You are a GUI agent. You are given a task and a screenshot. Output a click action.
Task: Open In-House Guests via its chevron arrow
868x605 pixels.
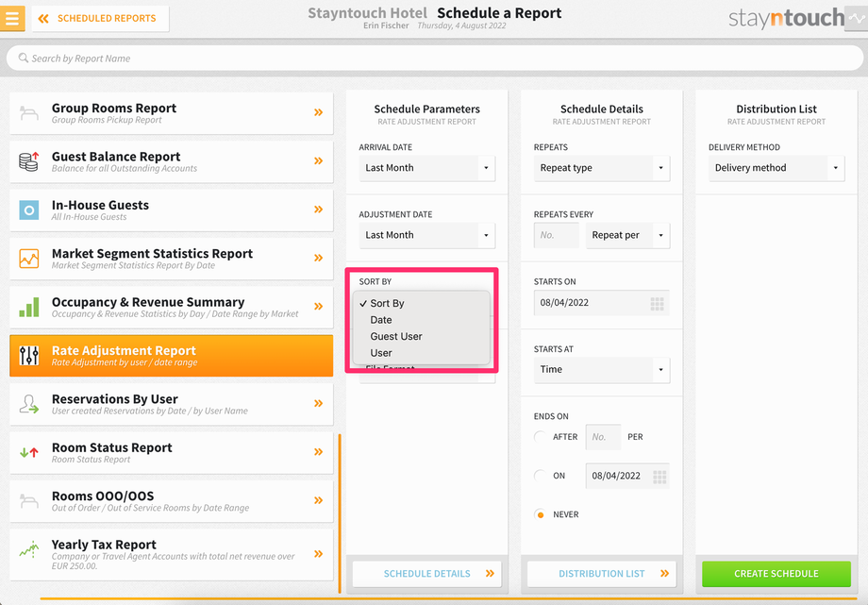(x=318, y=210)
